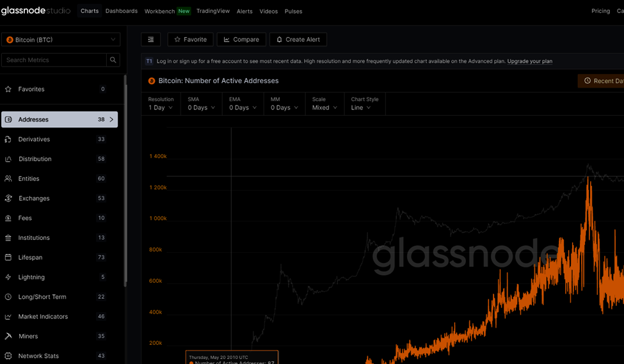The image size is (624, 364).
Task: Select the Institutions category row
Action: (x=60, y=237)
